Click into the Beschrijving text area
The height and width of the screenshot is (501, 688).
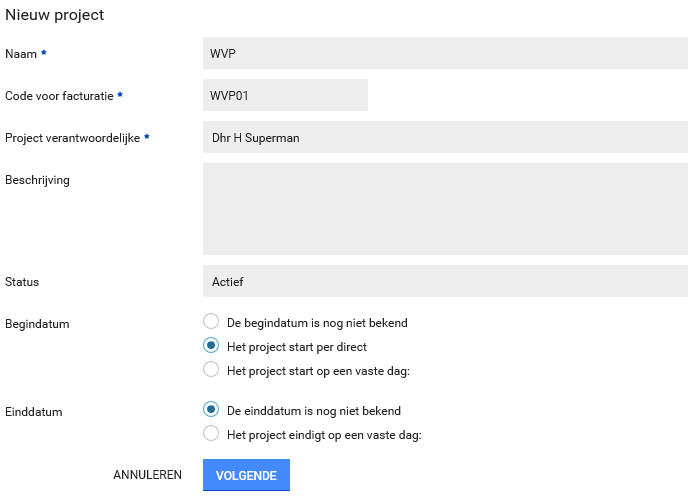coord(445,209)
